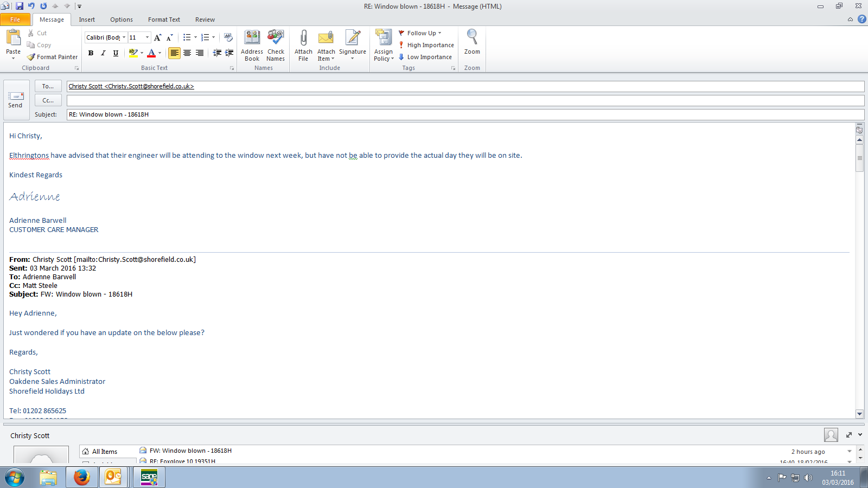Screen dimensions: 868x488
Task: Click the Copy command in Clipboard
Action: (x=39, y=45)
